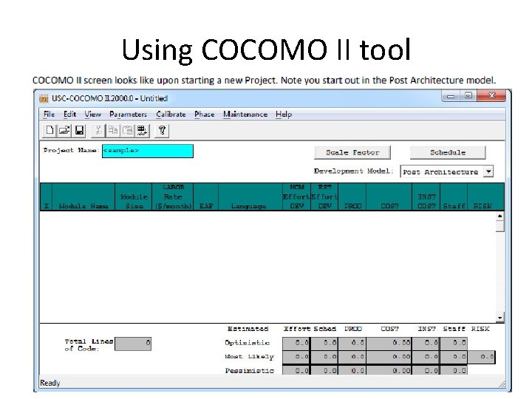Click the Pessimistic INST value cell
532x399 pixels.
pyautogui.click(x=426, y=370)
